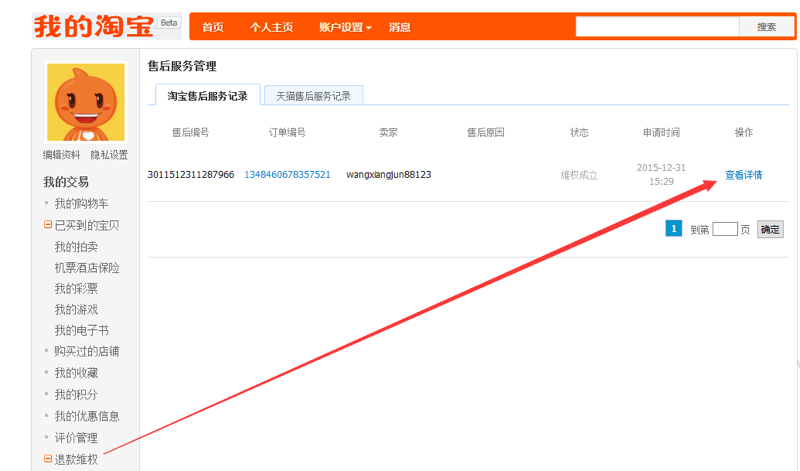800x471 pixels.
Task: Click the 操作 column header
Action: tap(743, 132)
